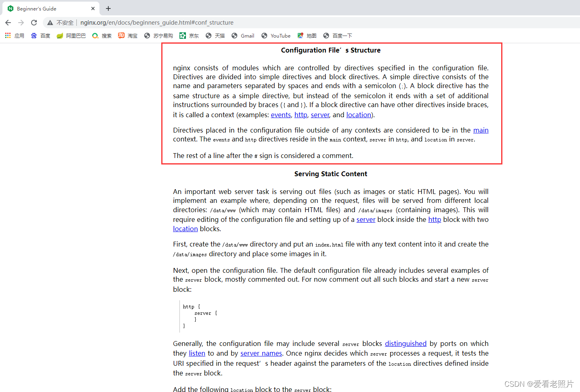Click the Configuration File's Structure heading
The width and height of the screenshot is (580, 392).
pos(331,50)
